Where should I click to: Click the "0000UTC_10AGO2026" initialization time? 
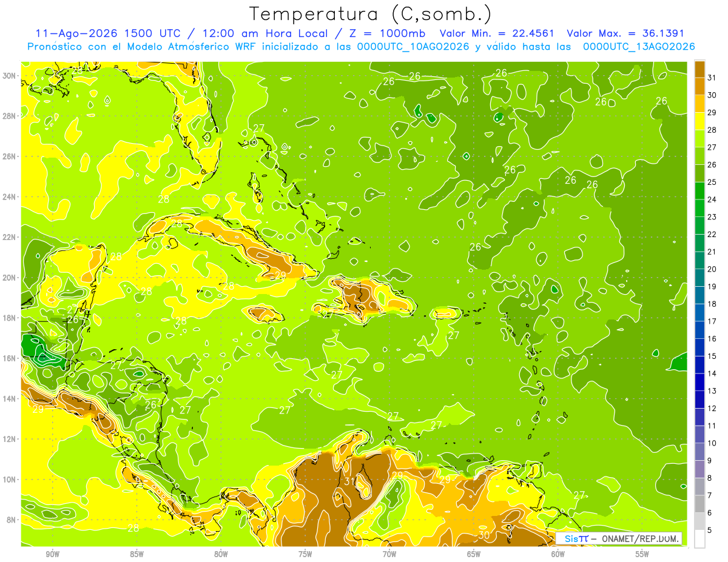click(x=413, y=46)
